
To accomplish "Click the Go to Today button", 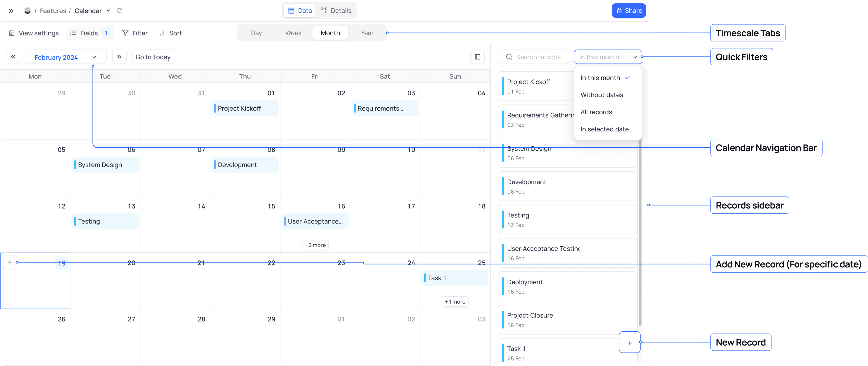I will click(153, 57).
